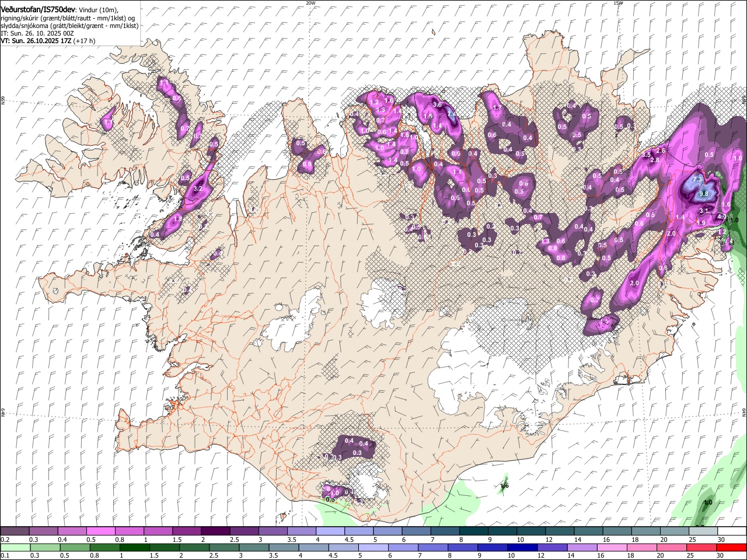Pick the white 30 snow scale swatch
The height and width of the screenshot is (560, 747).
pos(732,531)
